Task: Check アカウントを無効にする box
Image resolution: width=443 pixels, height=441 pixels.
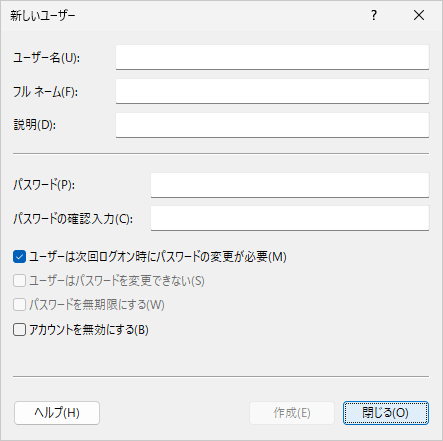Action: [19, 330]
